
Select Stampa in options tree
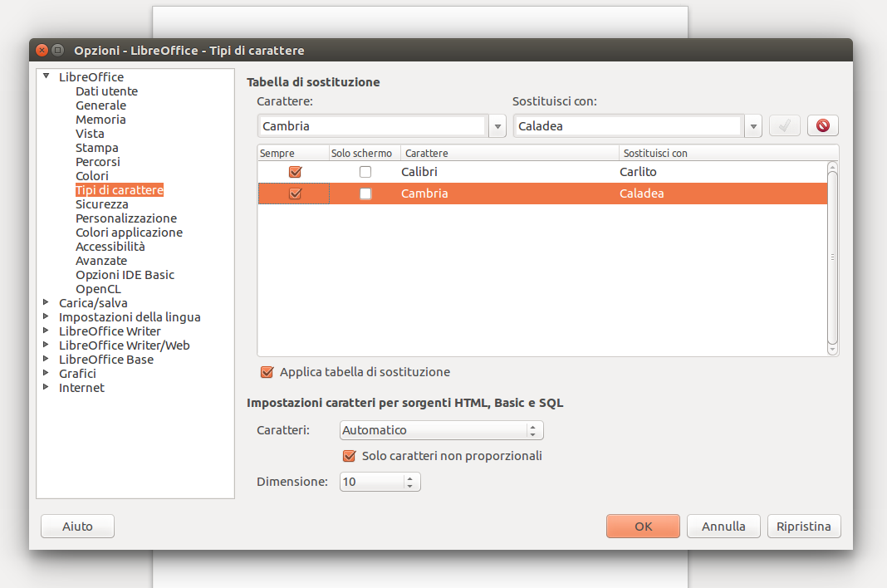tap(96, 148)
